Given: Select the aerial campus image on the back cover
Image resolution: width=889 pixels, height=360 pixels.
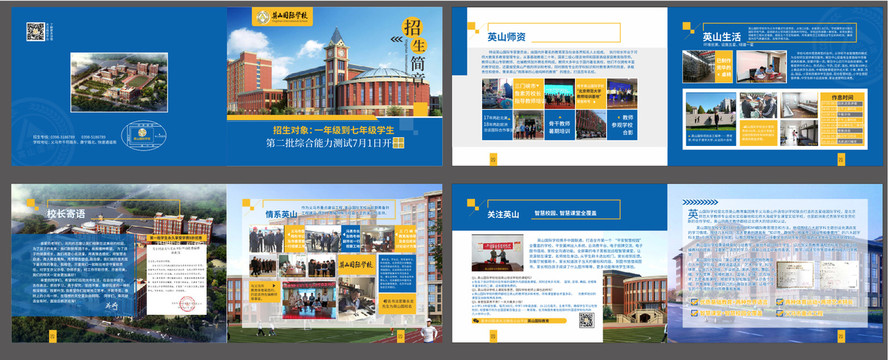Looking at the screenshot, I should [x=119, y=82].
